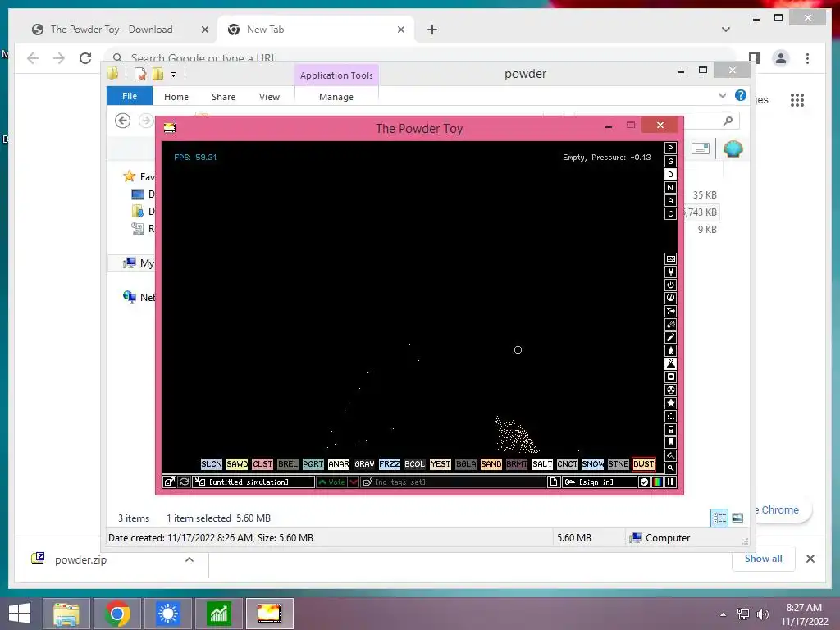Switch to the View ribbon tab

[269, 97]
